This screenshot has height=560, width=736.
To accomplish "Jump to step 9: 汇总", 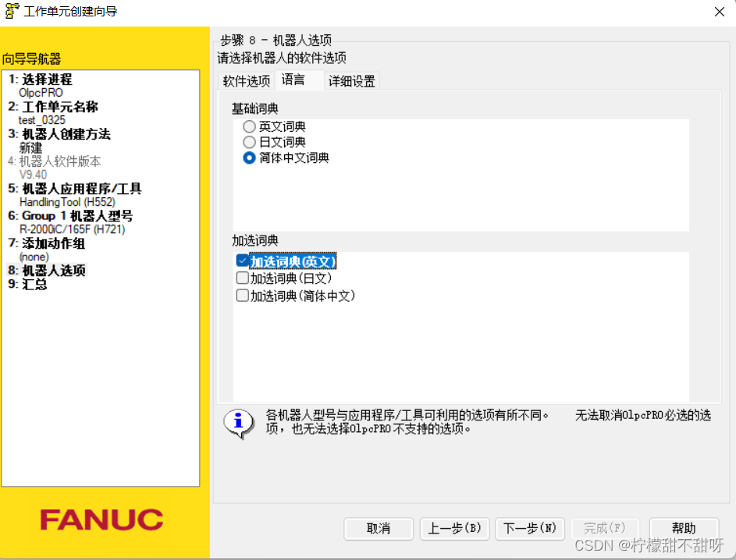I will 27,284.
